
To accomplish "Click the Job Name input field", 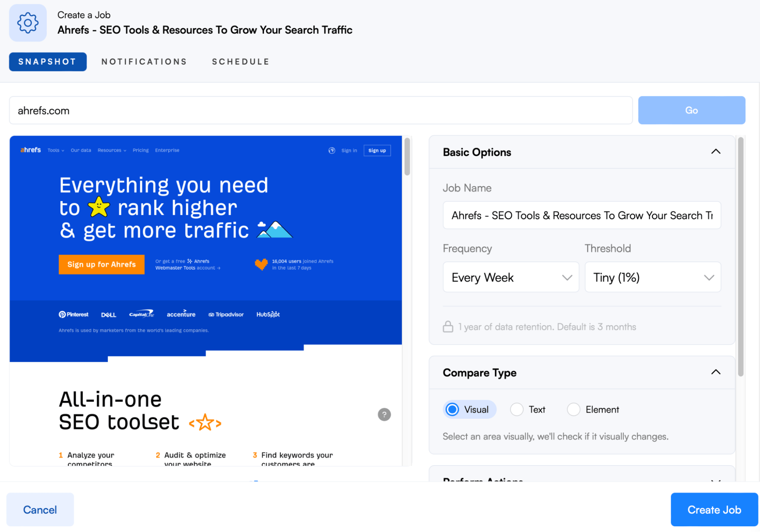I will 582,215.
